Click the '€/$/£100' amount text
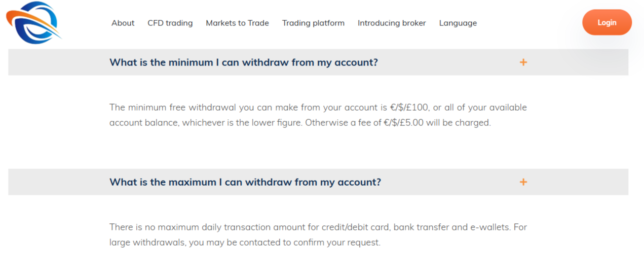Viewport: 644px width, 274px height. click(x=409, y=108)
